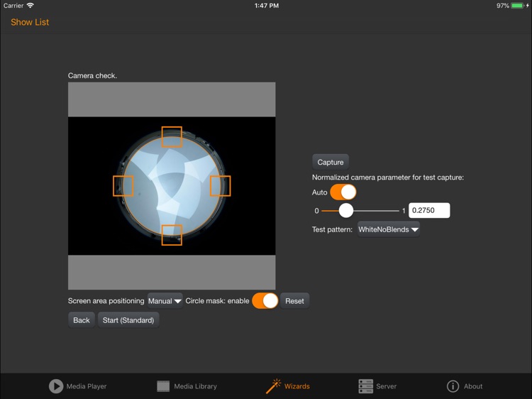Click the camera parameter slider handle
532x399 pixels.
pyautogui.click(x=346, y=211)
